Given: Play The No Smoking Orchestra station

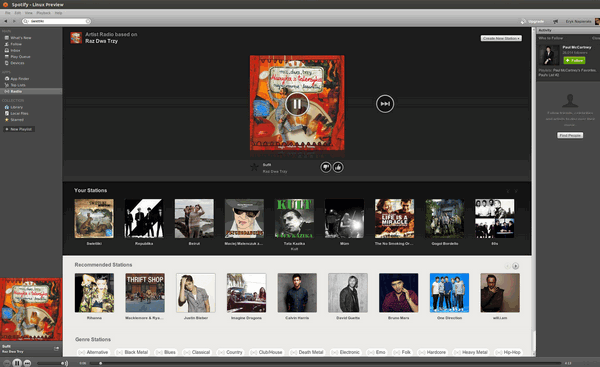Looking at the screenshot, I should [x=395, y=218].
